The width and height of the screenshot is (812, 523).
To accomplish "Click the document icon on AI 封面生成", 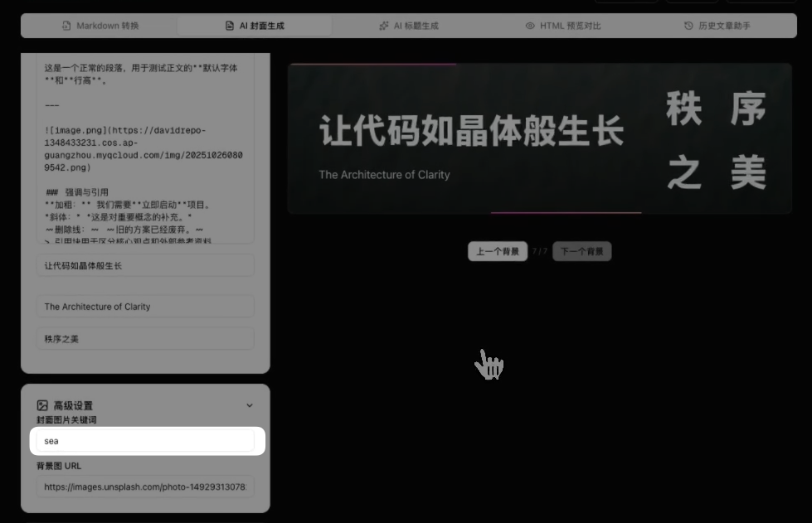I will click(x=230, y=26).
